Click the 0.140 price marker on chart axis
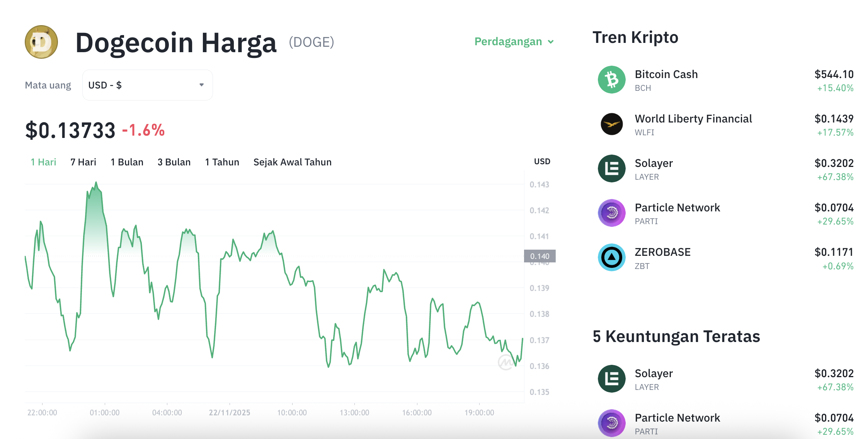 [x=540, y=255]
